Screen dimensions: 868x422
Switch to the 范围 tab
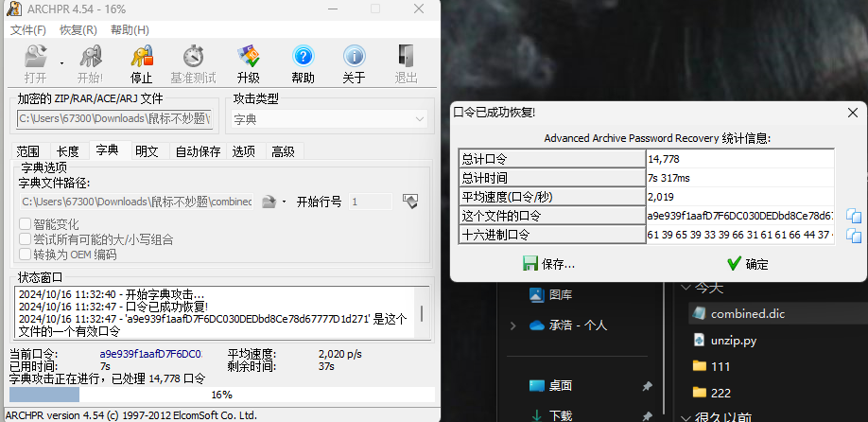point(28,151)
